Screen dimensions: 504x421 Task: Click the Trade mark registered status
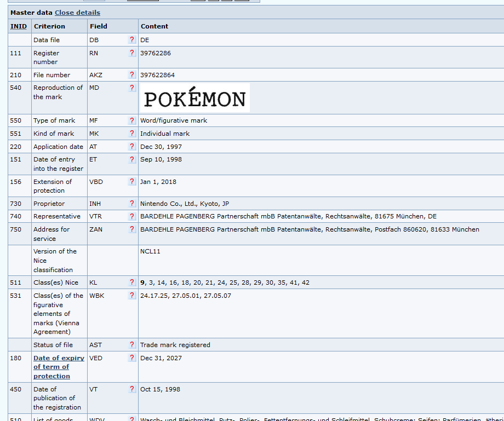click(175, 344)
